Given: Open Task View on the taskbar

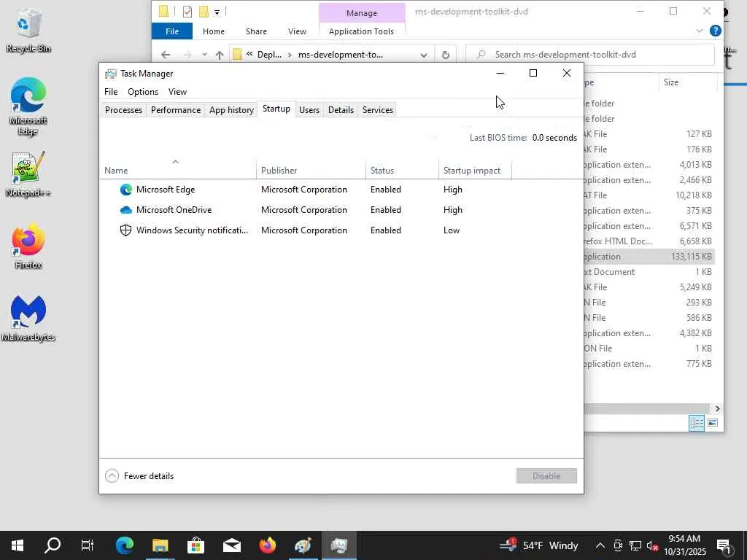Looking at the screenshot, I should [88, 545].
